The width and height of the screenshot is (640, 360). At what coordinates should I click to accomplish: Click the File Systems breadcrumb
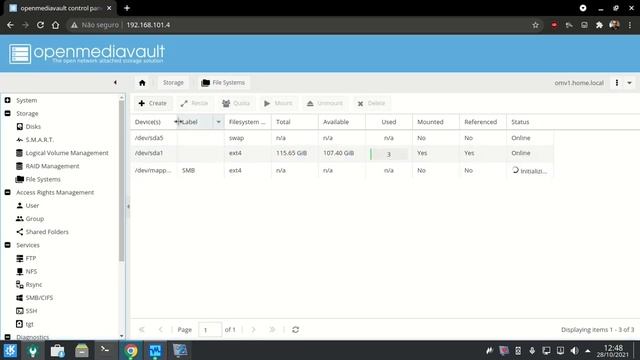click(224, 83)
